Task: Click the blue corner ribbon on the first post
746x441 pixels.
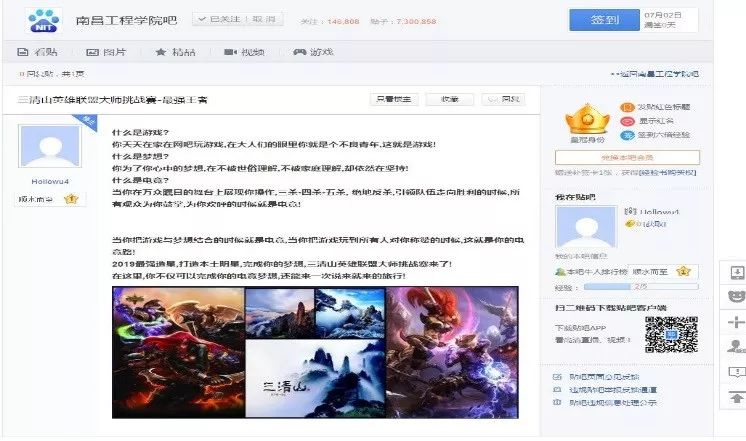Action: (x=87, y=121)
